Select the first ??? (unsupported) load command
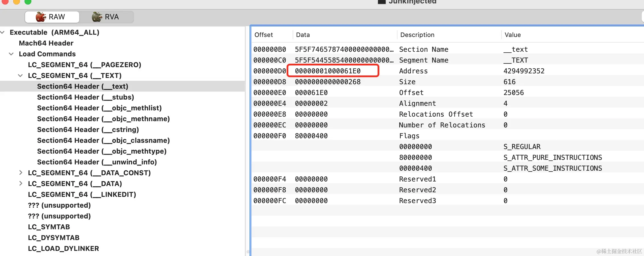The height and width of the screenshot is (256, 644). click(59, 205)
